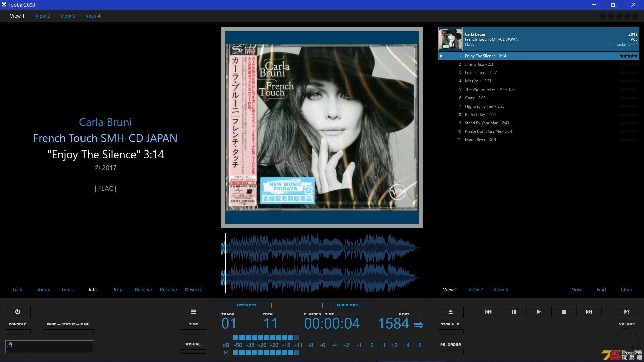Click the power Console icon button
Viewport: 644px width, 362px height.
pos(18,312)
